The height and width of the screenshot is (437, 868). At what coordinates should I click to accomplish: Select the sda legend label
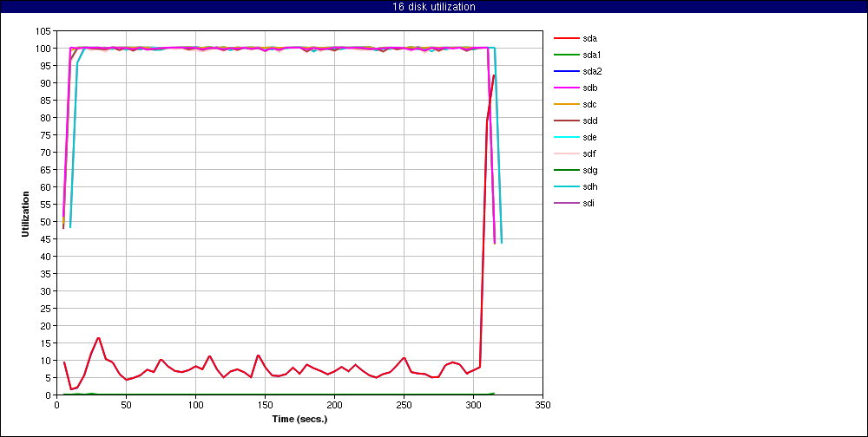click(x=589, y=38)
